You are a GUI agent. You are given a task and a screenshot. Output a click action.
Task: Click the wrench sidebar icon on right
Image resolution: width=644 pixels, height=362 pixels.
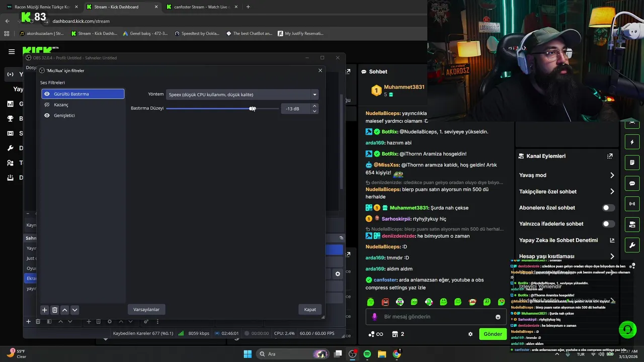coord(632,245)
